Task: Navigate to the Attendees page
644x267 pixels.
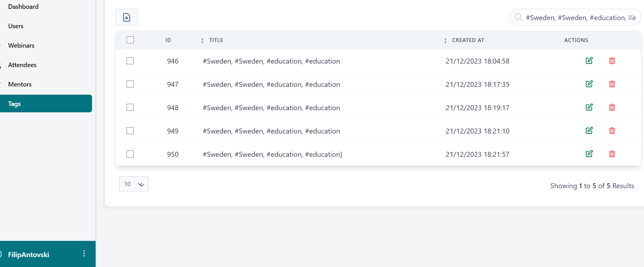Action: coord(22,65)
